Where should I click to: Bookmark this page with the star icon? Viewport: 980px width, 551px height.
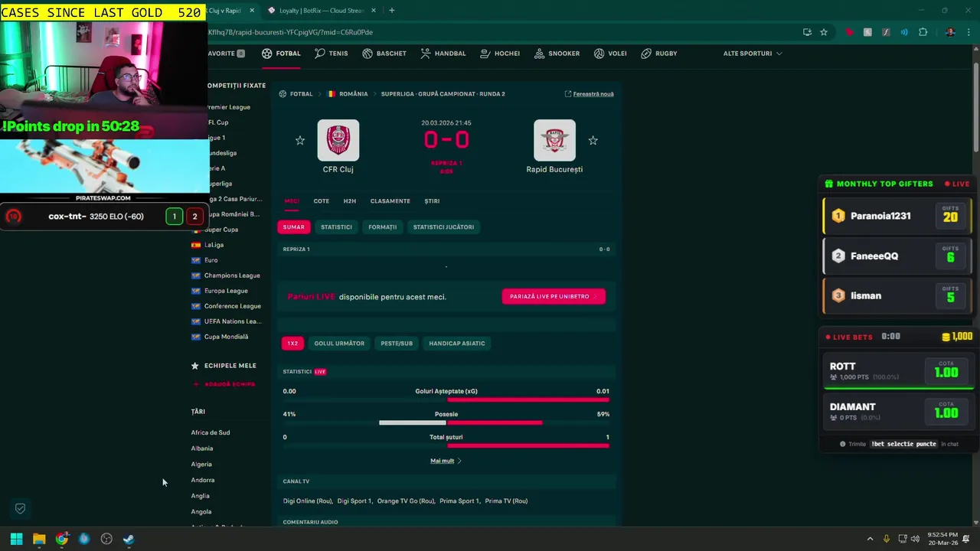coord(824,32)
